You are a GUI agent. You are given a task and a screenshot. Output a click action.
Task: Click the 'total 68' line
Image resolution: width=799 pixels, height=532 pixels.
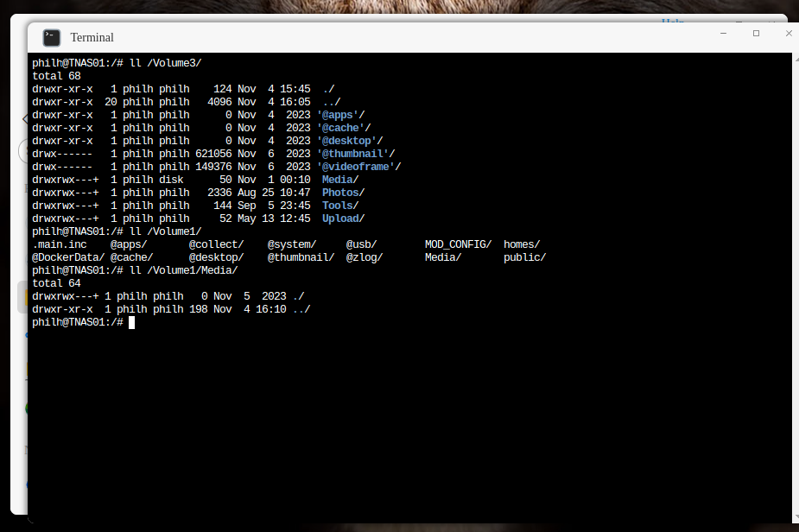(56, 76)
